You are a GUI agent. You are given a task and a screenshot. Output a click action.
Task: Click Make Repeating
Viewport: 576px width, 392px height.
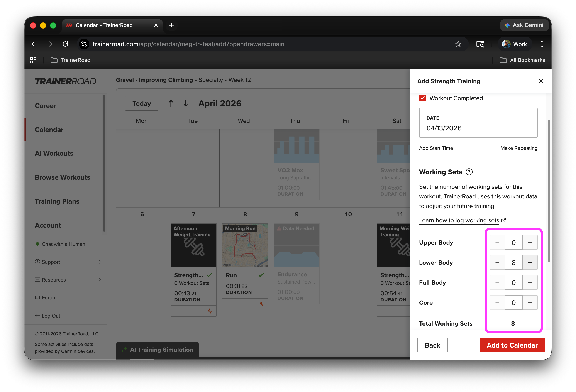pos(519,148)
